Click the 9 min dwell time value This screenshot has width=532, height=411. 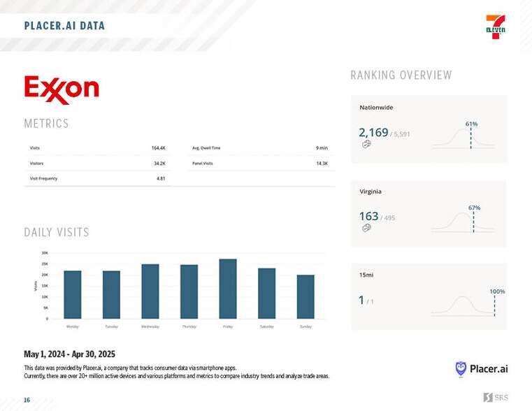pyautogui.click(x=322, y=148)
